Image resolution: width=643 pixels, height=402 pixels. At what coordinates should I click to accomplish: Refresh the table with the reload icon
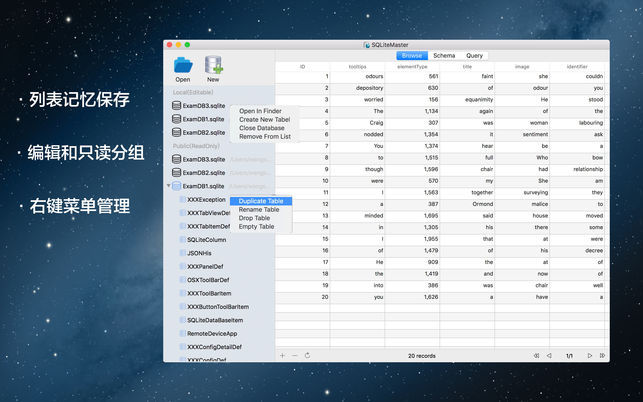click(307, 356)
